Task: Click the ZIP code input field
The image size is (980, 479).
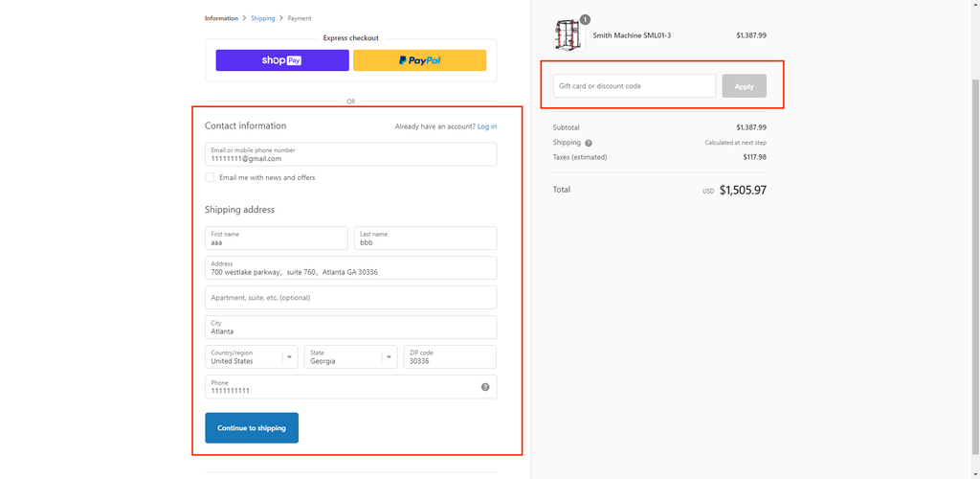Action: [x=449, y=357]
